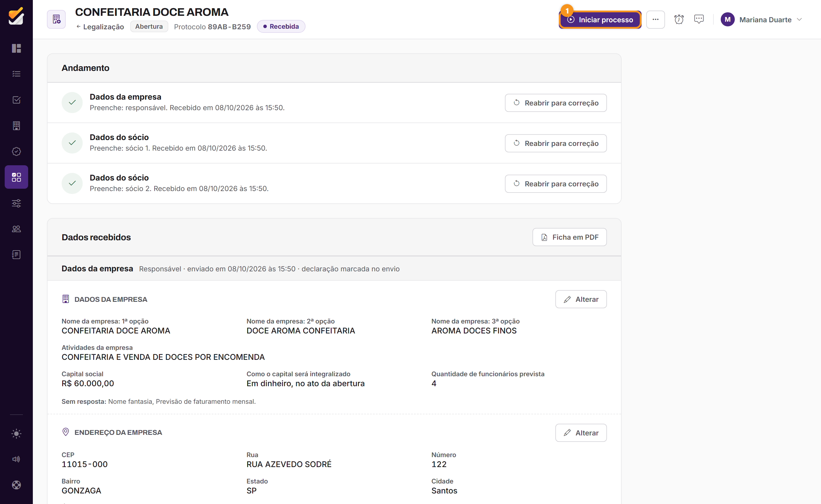Image resolution: width=821 pixels, height=504 pixels.
Task: Go back to Legalização
Action: (x=100, y=27)
